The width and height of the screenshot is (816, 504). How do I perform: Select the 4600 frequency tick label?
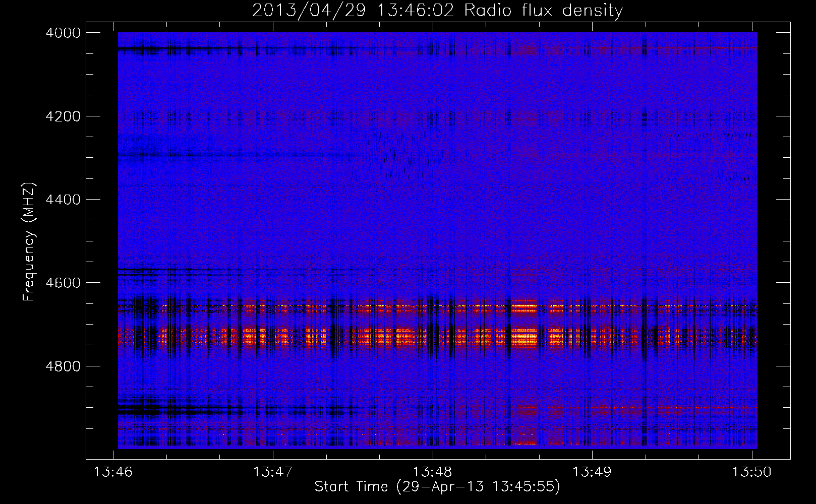[x=63, y=283]
